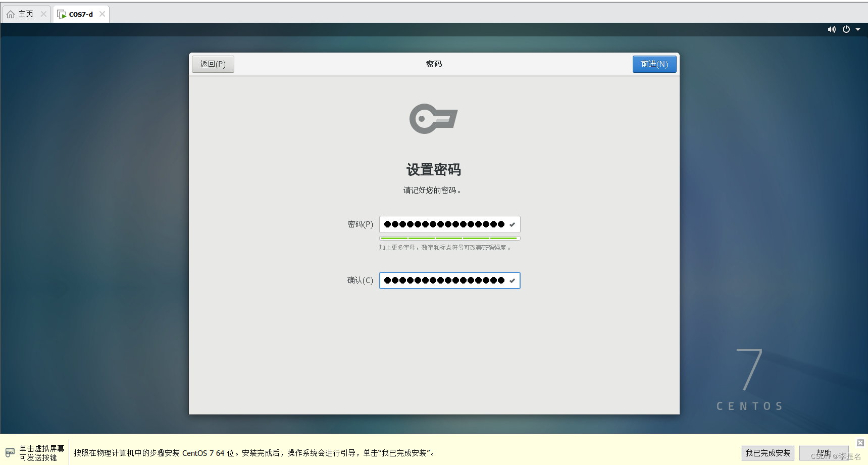The width and height of the screenshot is (868, 465).
Task: Click the CentOS 7 install instruction text
Action: pyautogui.click(x=254, y=453)
